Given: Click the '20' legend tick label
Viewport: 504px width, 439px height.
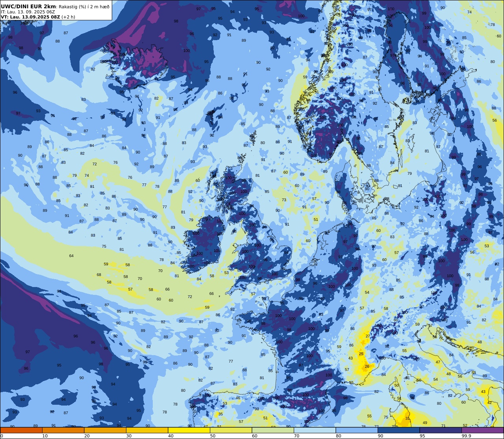Looking at the screenshot, I should [x=87, y=436].
